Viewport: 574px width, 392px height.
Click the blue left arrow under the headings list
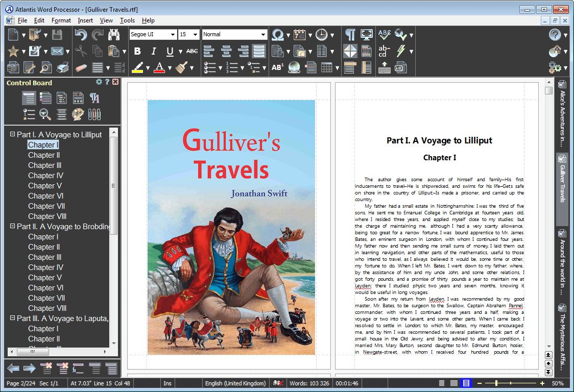click(13, 368)
